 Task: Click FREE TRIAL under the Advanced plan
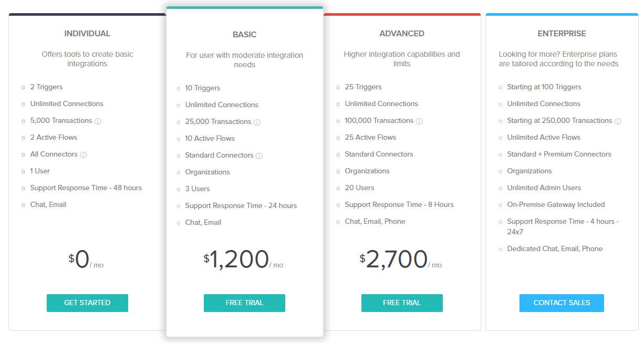402,303
